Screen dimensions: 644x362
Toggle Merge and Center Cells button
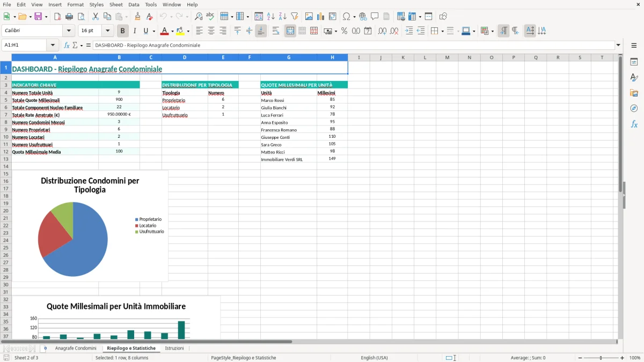click(290, 31)
